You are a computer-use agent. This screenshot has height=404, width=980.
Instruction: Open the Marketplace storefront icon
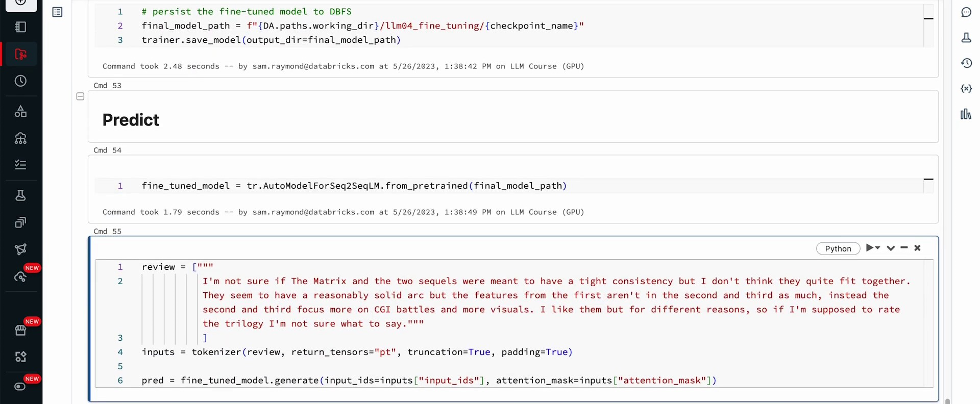[20, 330]
